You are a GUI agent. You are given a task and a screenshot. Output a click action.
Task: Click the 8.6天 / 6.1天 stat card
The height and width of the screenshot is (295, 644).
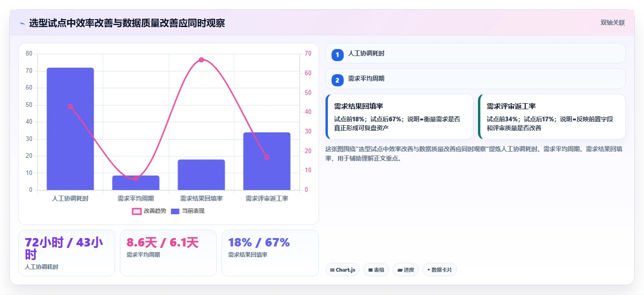click(x=168, y=253)
